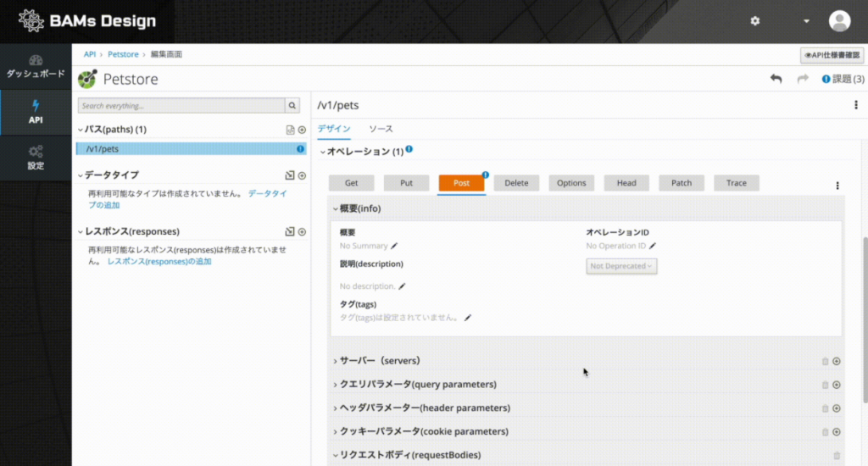Add a new path with plus icon

click(x=302, y=130)
